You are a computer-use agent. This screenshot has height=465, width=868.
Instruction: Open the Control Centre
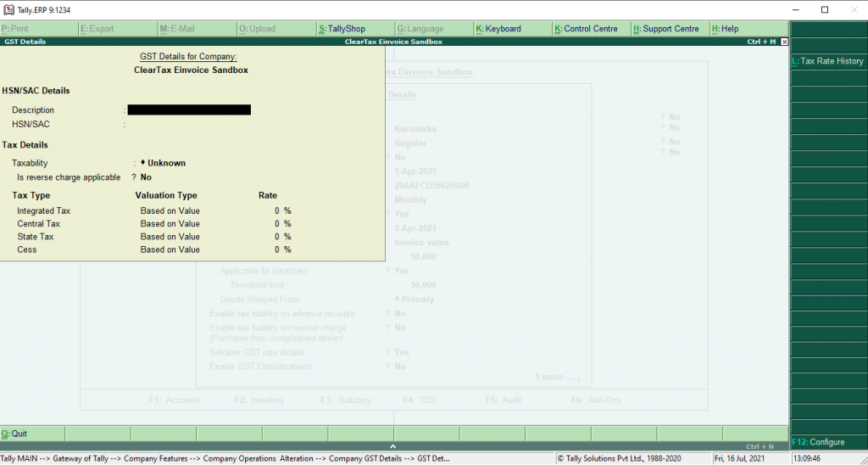pyautogui.click(x=592, y=29)
